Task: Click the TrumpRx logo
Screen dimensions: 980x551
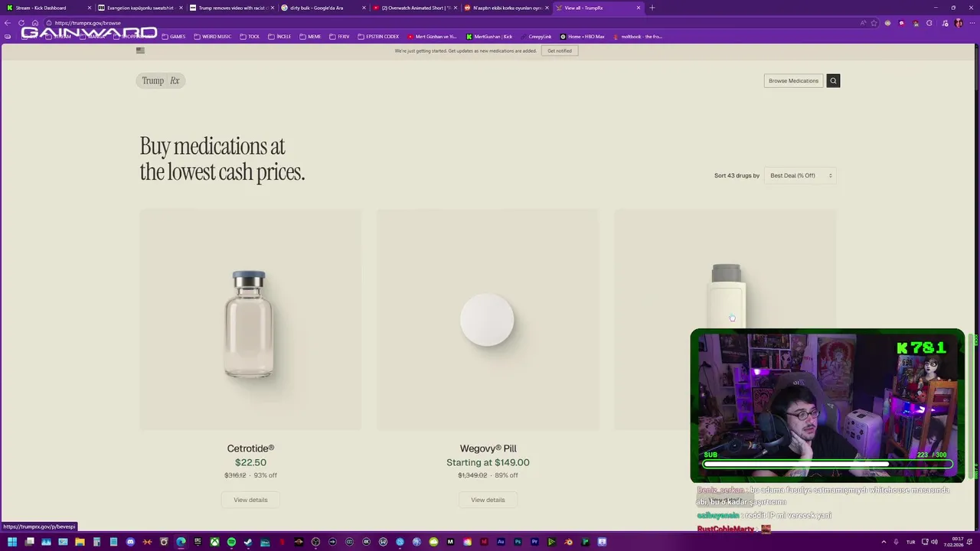Action: (x=160, y=80)
